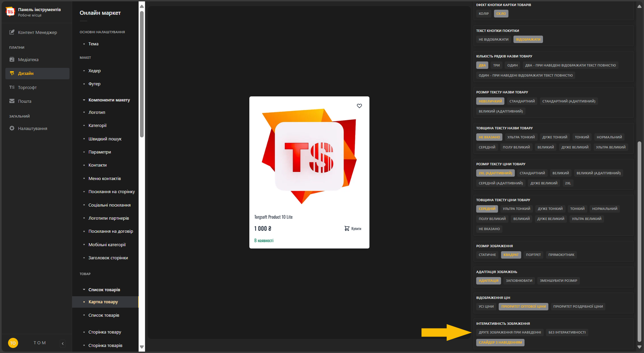This screenshot has width=644, height=353.
Task: Set product name rows to ТРИ
Action: (x=496, y=65)
